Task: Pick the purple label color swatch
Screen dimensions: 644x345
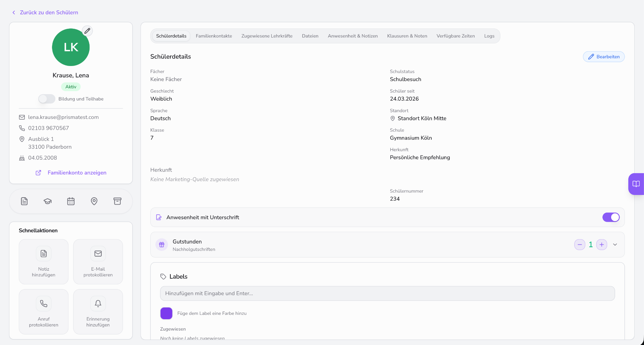Action: (166, 313)
